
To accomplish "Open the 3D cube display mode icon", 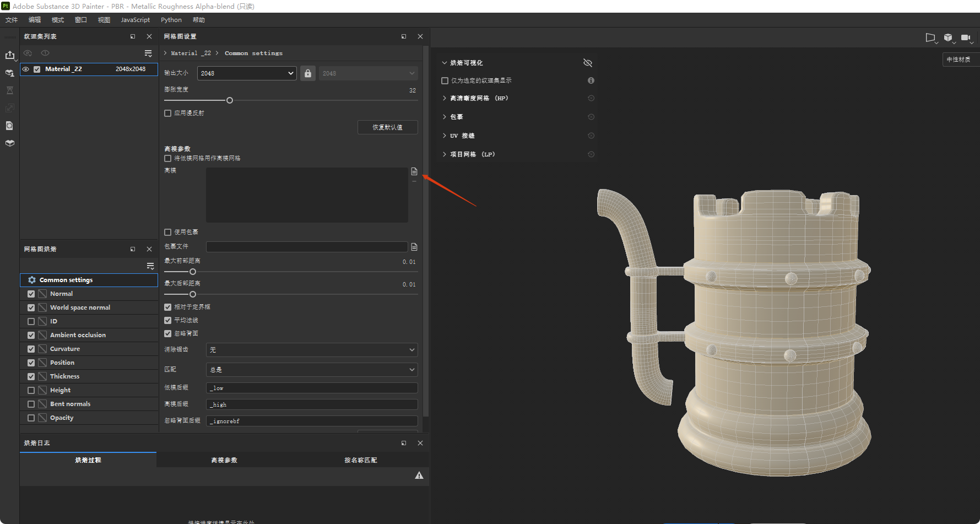I will [x=949, y=37].
